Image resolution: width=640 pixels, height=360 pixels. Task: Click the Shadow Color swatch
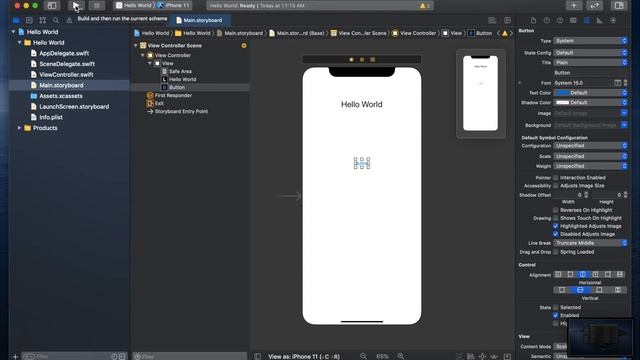pyautogui.click(x=562, y=102)
